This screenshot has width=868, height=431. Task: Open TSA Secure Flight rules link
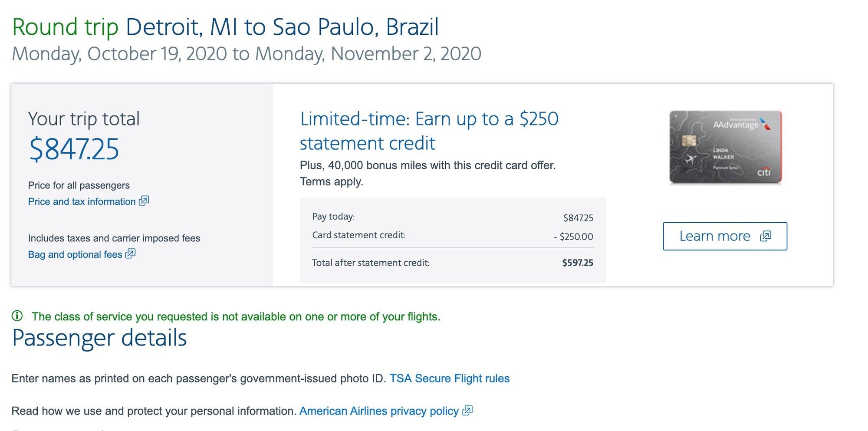[x=449, y=378]
